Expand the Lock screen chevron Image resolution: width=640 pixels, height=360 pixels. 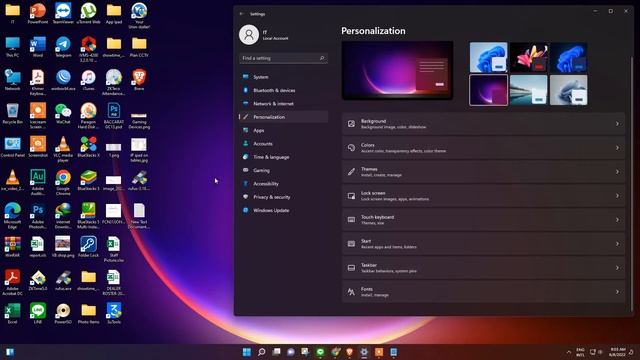617,196
